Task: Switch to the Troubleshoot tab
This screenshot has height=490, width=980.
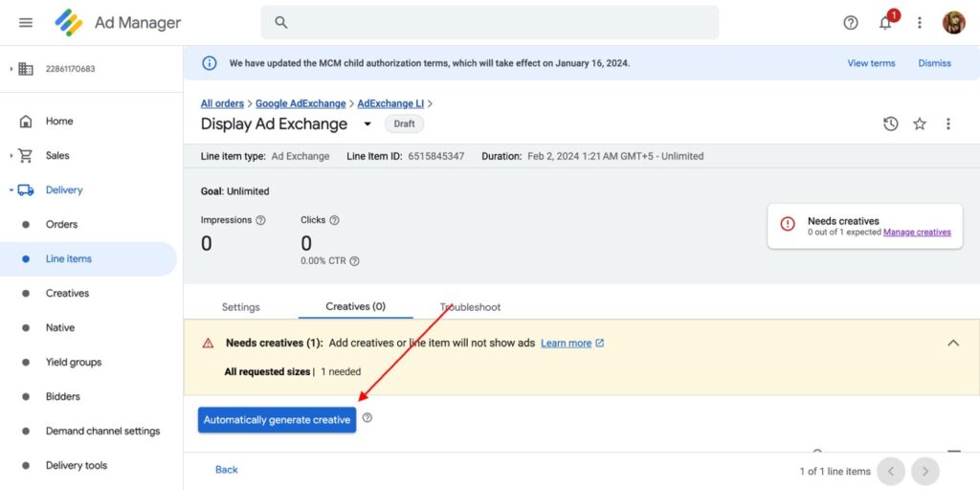Action: [x=471, y=307]
